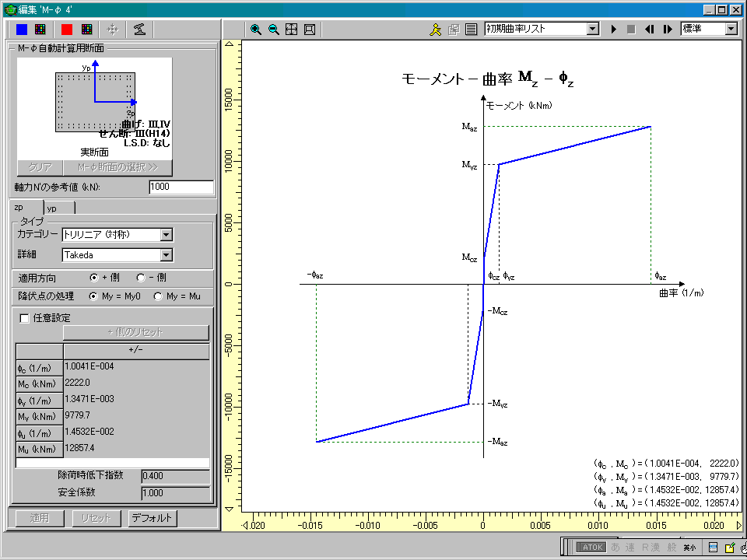747x560 pixels.
Task: Open the list view icon in toolbar
Action: click(471, 30)
